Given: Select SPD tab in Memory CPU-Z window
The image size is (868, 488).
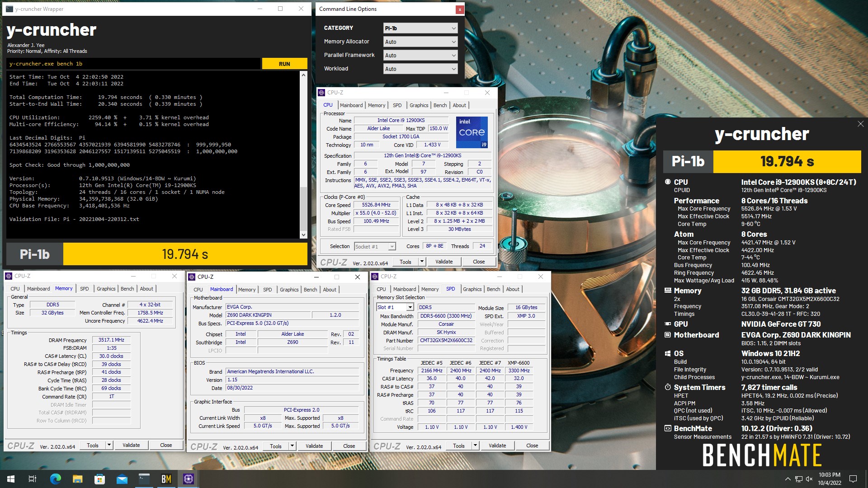Looking at the screenshot, I should click(85, 289).
